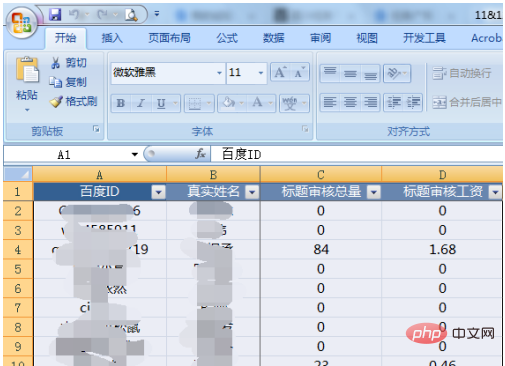
Task: Open the font size dropdown showing 11
Action: coord(261,73)
